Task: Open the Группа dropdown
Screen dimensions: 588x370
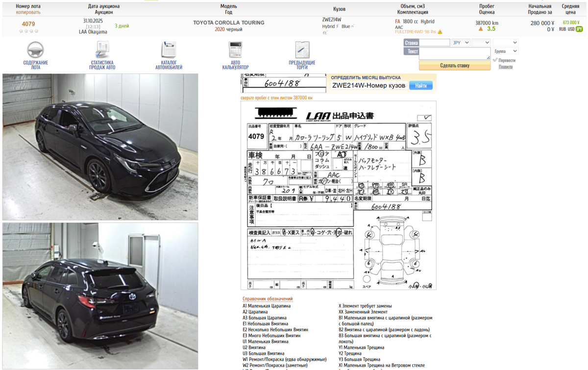Action: point(505,51)
